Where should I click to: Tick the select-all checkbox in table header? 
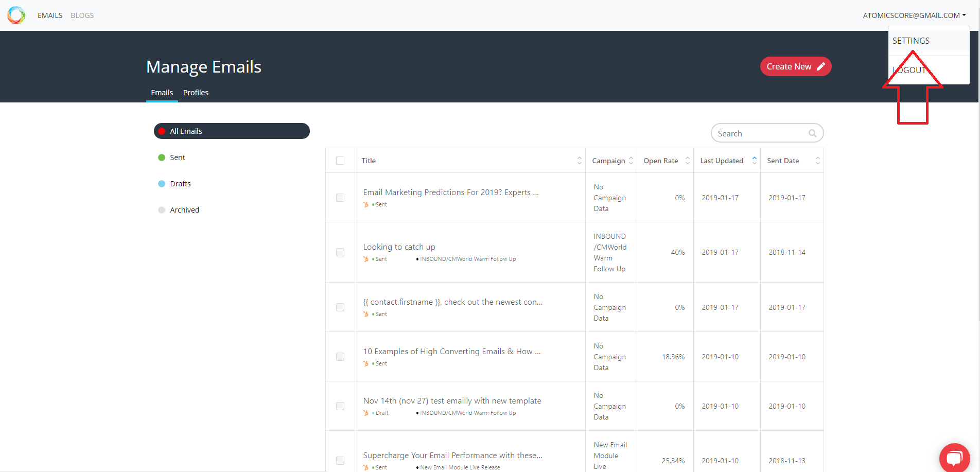coord(340,161)
